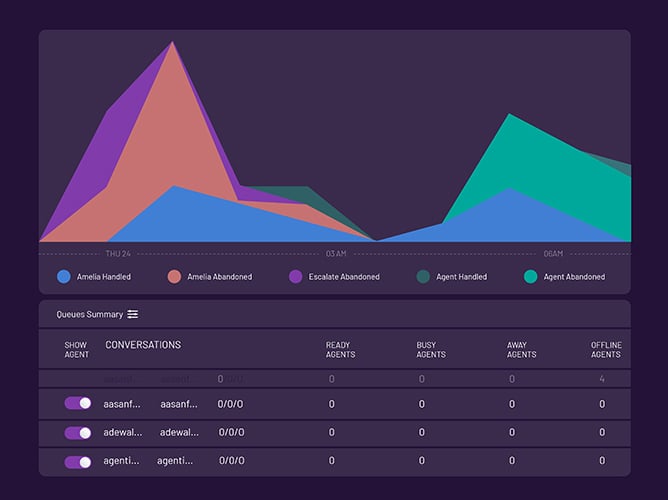Turn off the agenti row toggle

[x=77, y=461]
